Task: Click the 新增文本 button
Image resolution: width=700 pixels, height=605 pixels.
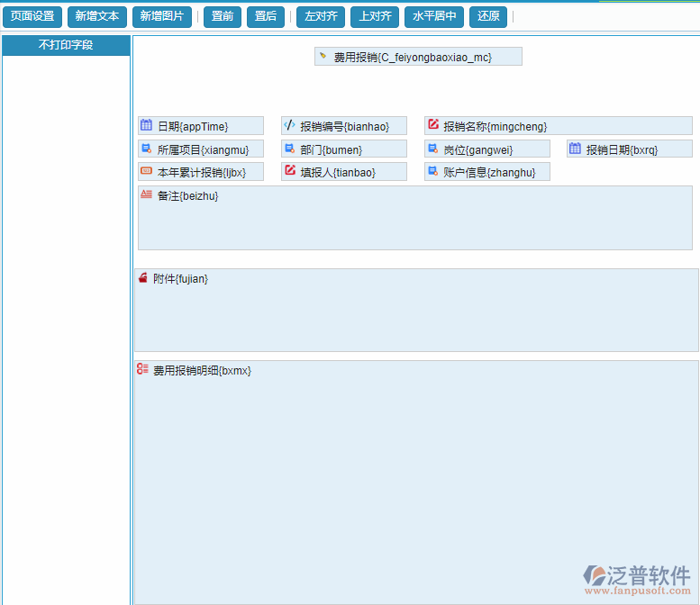Action: tap(96, 16)
